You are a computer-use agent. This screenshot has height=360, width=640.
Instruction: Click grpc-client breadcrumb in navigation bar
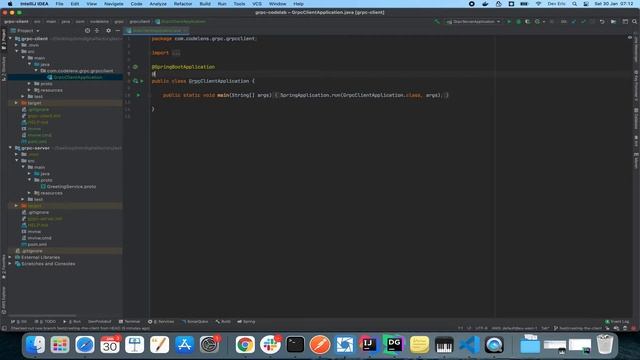[16, 22]
